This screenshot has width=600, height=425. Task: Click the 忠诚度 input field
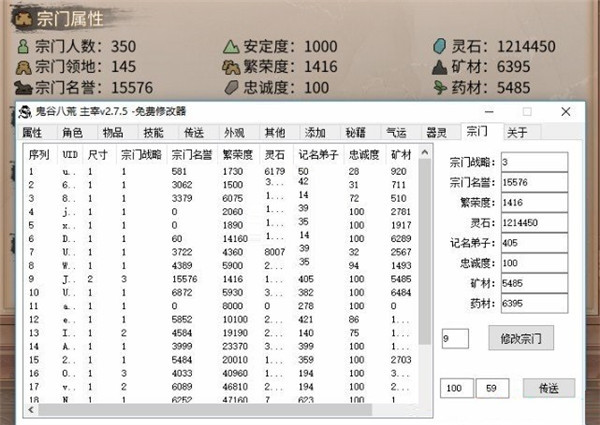point(534,263)
